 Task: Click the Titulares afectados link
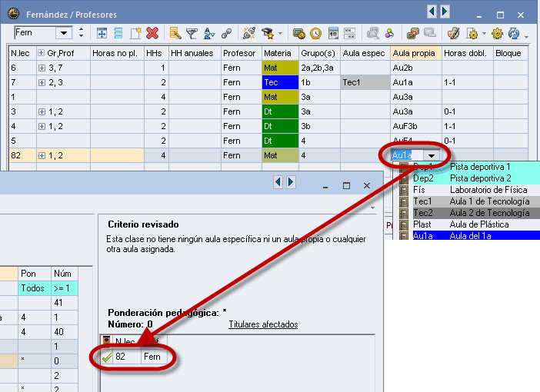(263, 324)
